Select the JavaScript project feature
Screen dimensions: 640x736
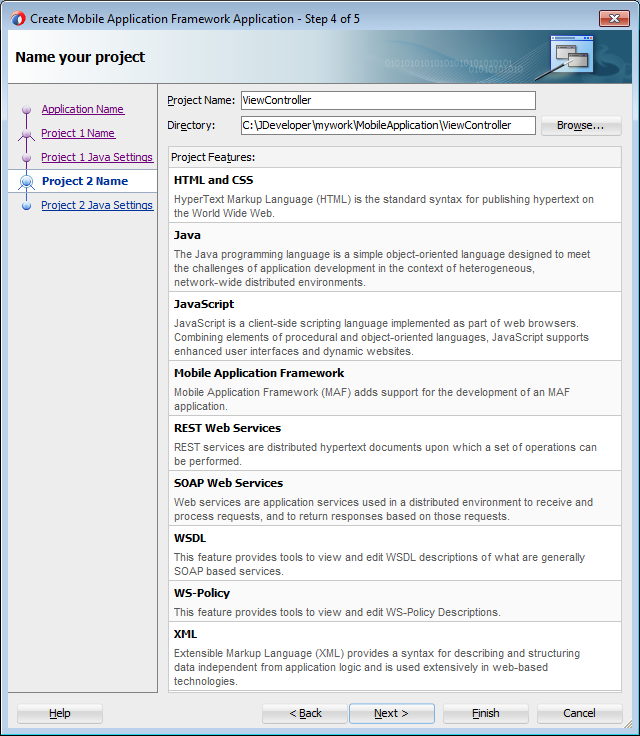[x=394, y=326]
